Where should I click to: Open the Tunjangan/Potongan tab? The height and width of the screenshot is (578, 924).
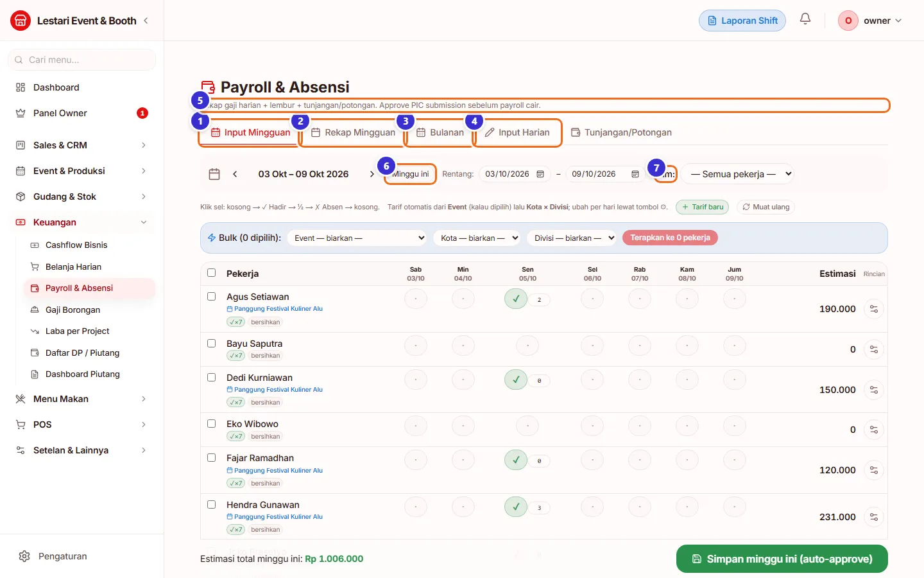pos(621,132)
